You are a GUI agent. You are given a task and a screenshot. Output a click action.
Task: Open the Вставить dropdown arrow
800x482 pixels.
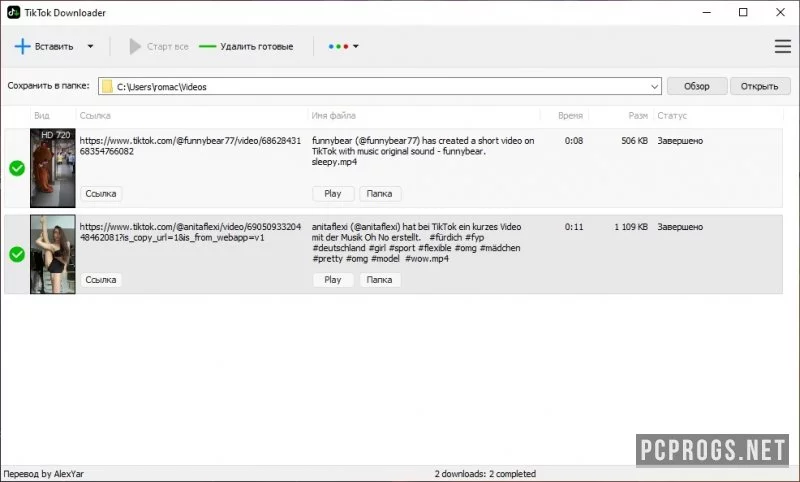[90, 46]
